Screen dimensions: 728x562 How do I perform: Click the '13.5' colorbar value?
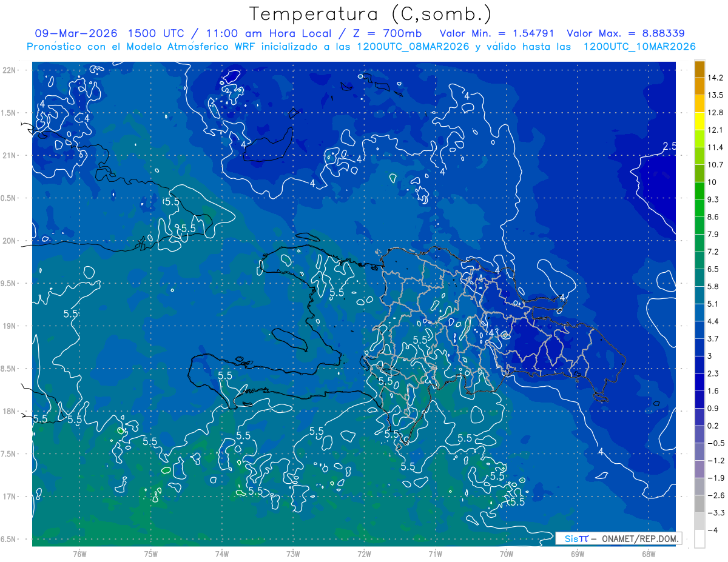[x=715, y=95]
